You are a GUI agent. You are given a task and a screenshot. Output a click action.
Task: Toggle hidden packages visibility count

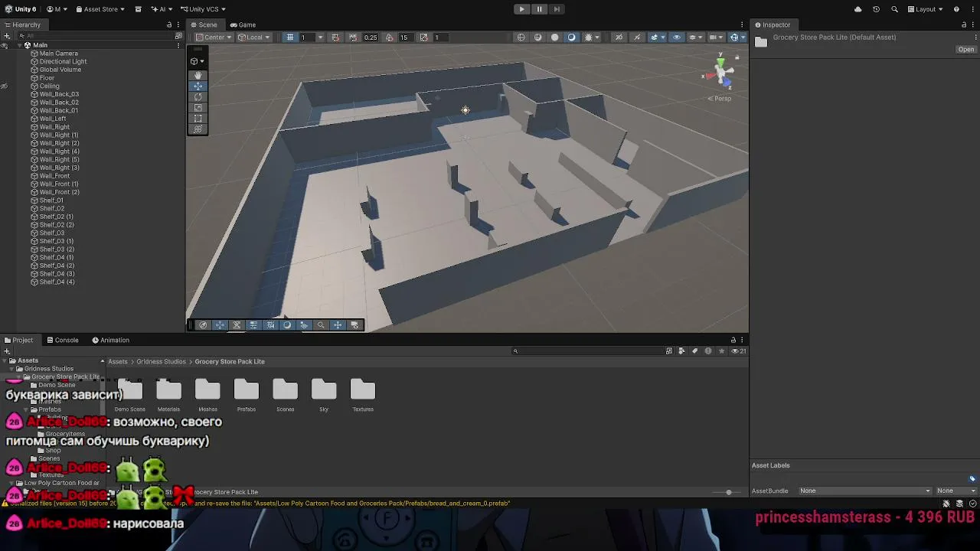[739, 350]
